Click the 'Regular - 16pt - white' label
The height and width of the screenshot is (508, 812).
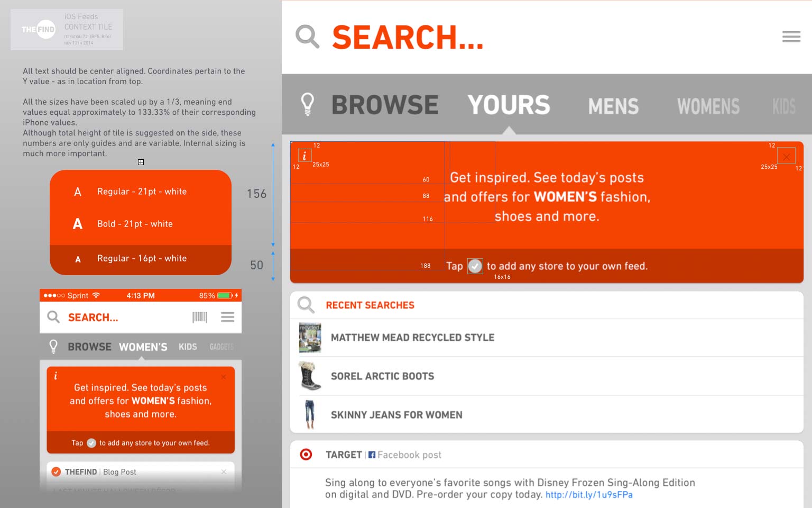click(x=142, y=258)
